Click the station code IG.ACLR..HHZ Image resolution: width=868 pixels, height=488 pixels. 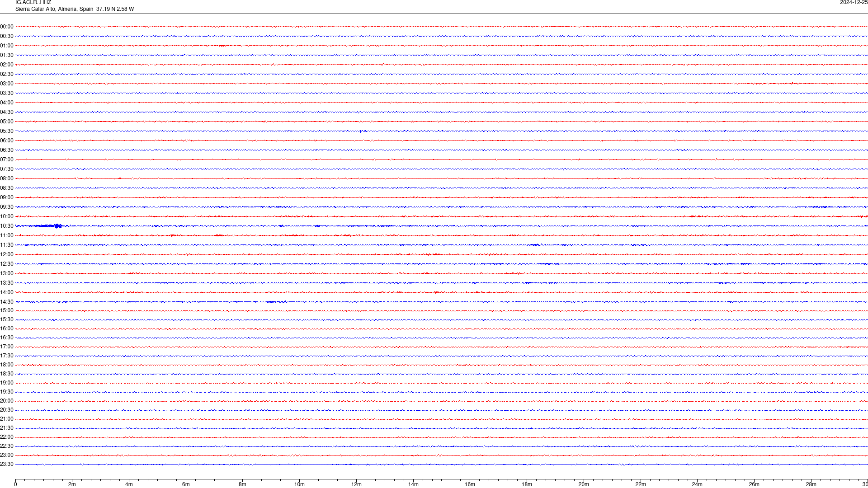click(33, 3)
